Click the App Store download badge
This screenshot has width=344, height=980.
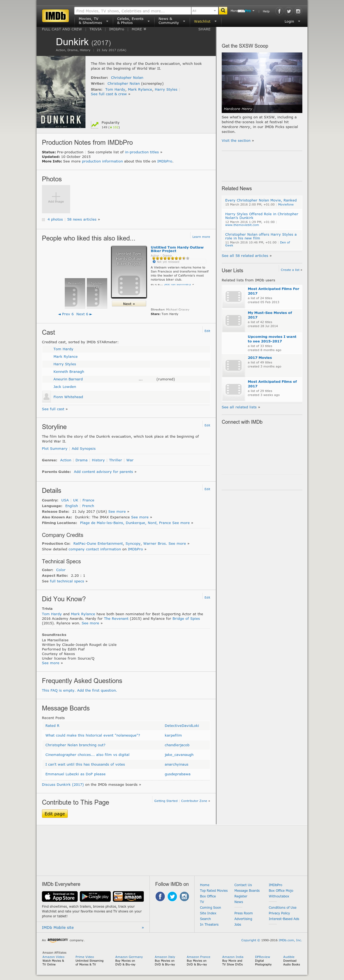click(x=60, y=897)
